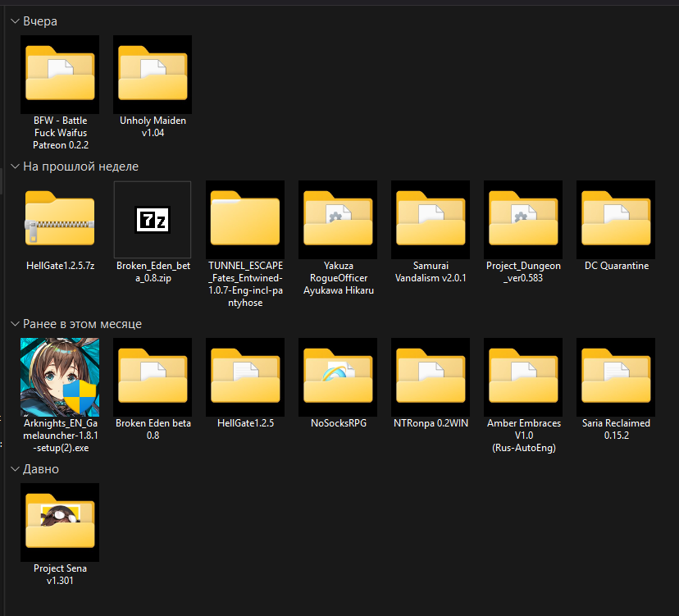Open the Yakuza RogueOfficer folder icon
The image size is (679, 616).
pyautogui.click(x=338, y=219)
